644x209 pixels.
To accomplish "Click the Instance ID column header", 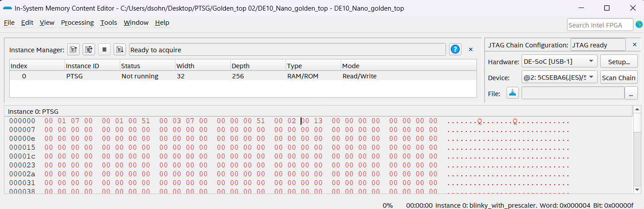I will pyautogui.click(x=92, y=66).
